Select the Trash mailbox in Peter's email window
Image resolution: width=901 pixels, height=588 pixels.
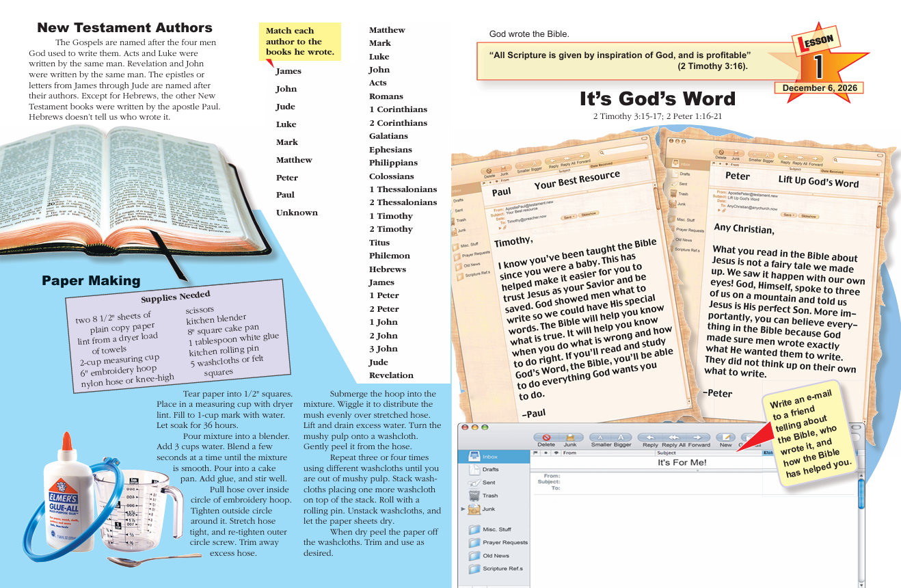tap(680, 193)
